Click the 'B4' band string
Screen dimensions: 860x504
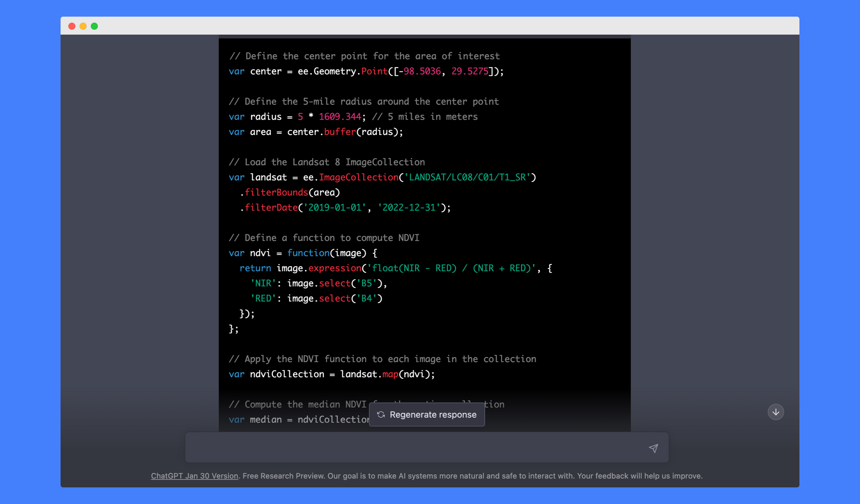coord(366,298)
